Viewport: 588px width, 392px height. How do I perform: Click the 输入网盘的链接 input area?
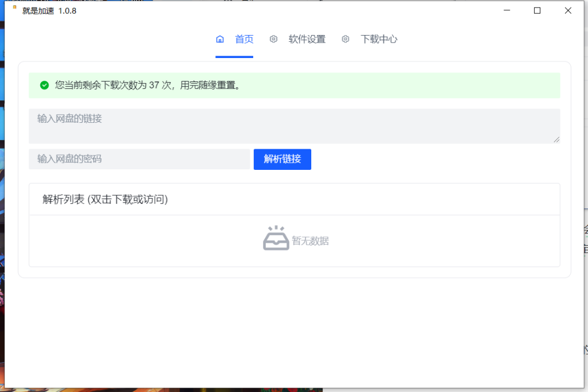[x=295, y=126]
